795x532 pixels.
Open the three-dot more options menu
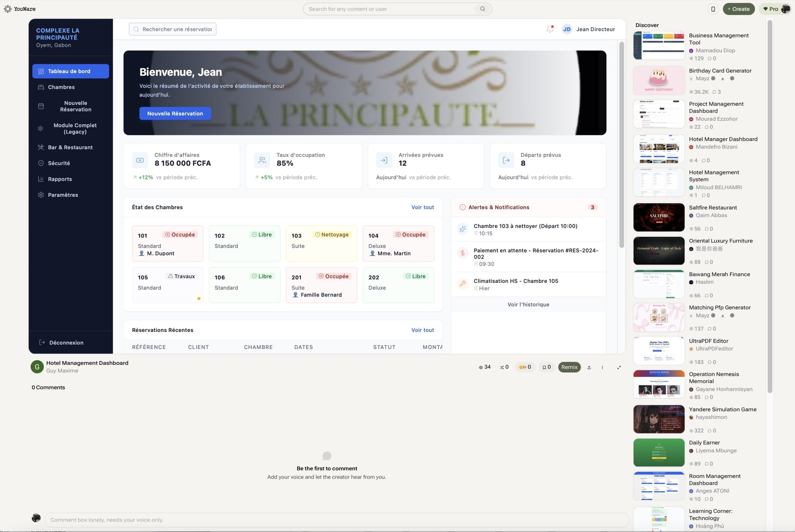[x=602, y=367]
